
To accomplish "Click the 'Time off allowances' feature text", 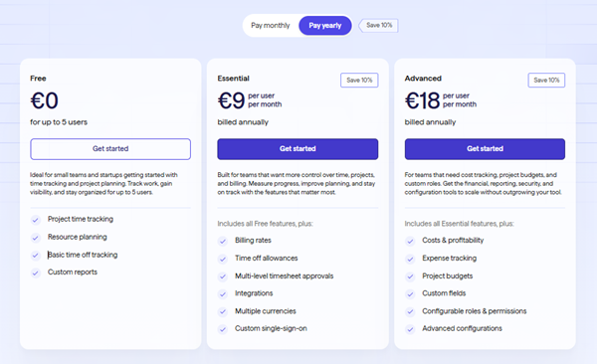I will 267,259.
